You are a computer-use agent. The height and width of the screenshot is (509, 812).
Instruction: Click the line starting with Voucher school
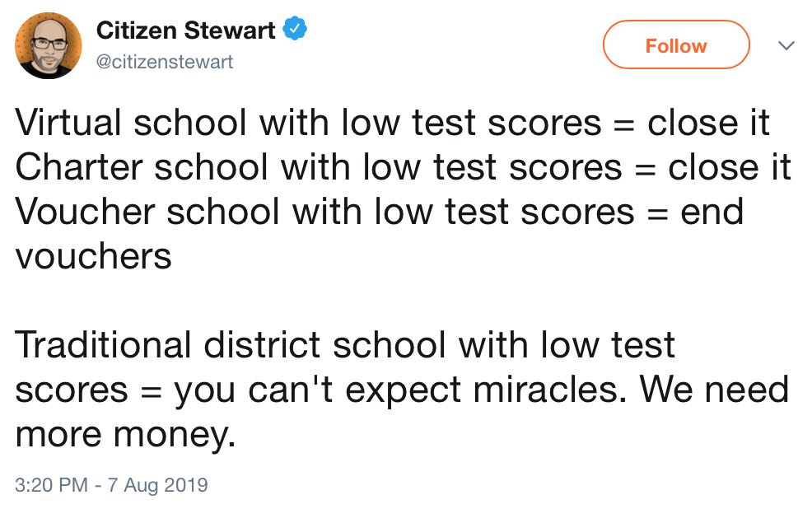pos(380,212)
